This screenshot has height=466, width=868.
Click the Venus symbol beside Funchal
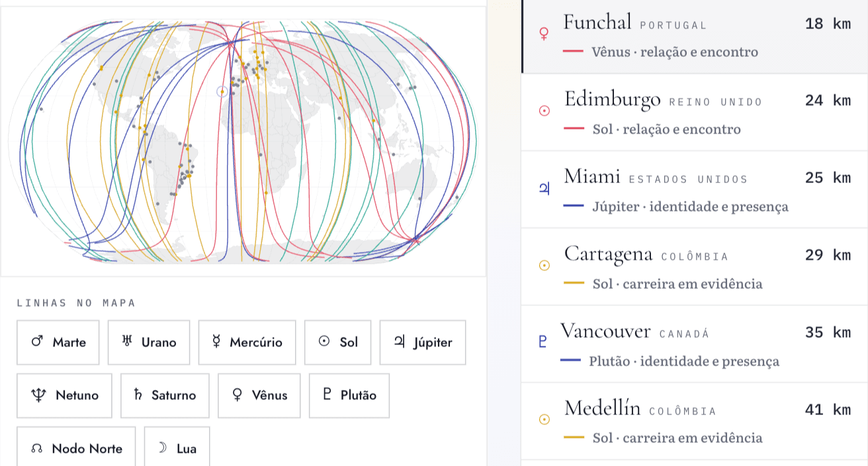(x=544, y=34)
